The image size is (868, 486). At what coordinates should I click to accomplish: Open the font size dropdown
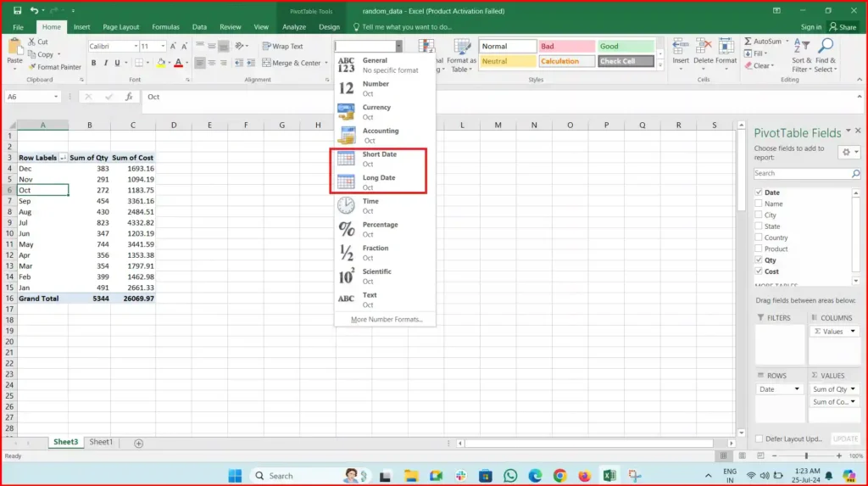[163, 47]
